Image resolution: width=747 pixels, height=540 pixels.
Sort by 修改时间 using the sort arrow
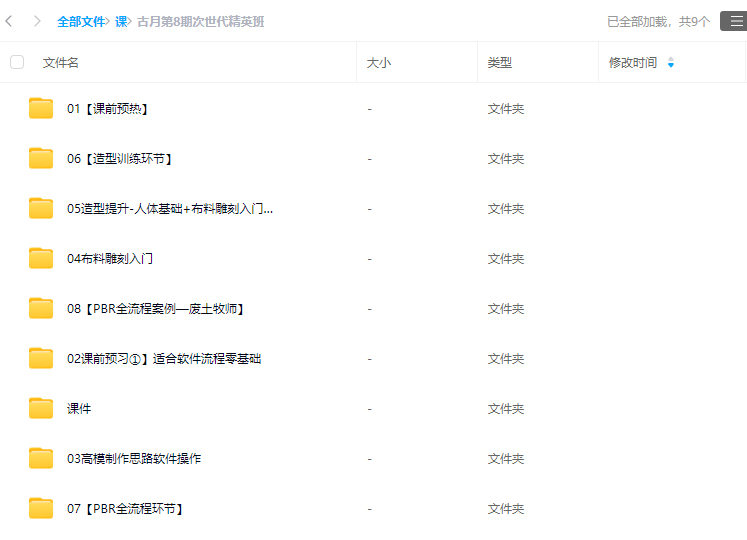coord(670,63)
